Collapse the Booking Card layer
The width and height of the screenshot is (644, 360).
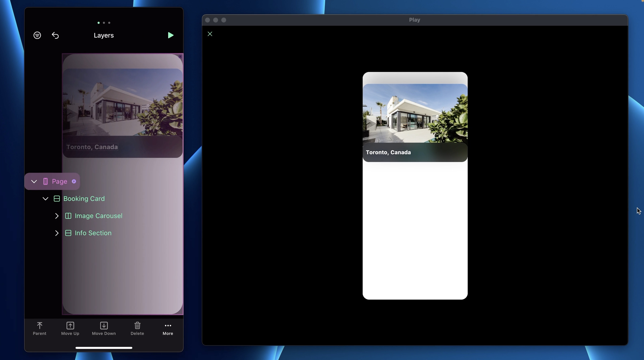tap(45, 199)
